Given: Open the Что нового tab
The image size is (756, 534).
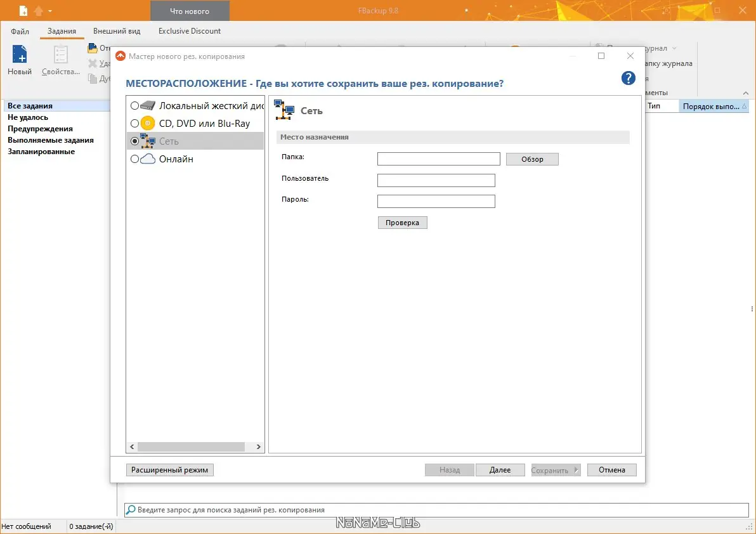Looking at the screenshot, I should [x=190, y=11].
